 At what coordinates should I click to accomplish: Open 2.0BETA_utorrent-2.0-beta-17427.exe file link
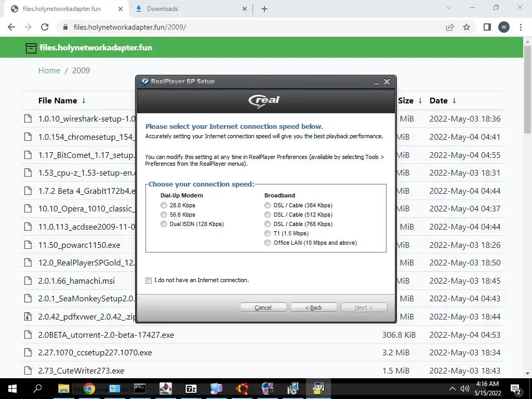pyautogui.click(x=106, y=335)
